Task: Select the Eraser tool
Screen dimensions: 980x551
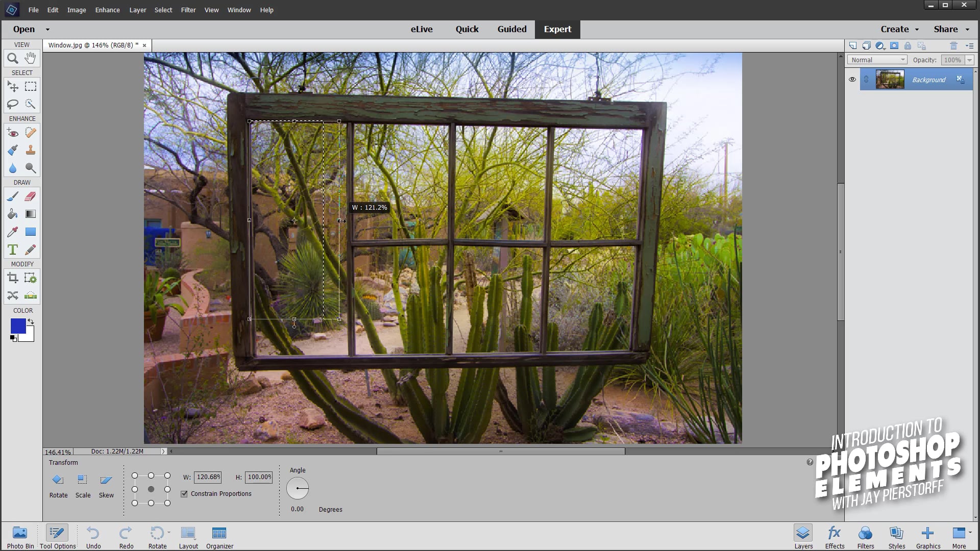Action: coord(31,196)
